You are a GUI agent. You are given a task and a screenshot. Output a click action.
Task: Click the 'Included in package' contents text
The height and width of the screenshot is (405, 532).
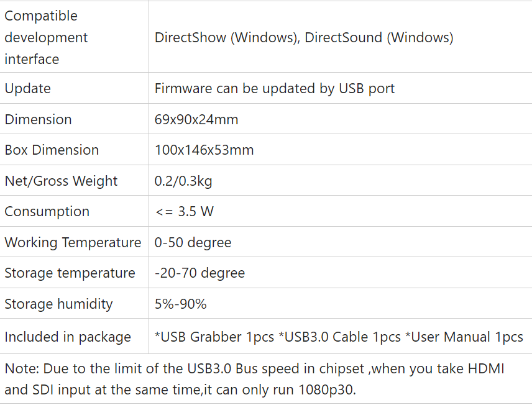(x=339, y=337)
